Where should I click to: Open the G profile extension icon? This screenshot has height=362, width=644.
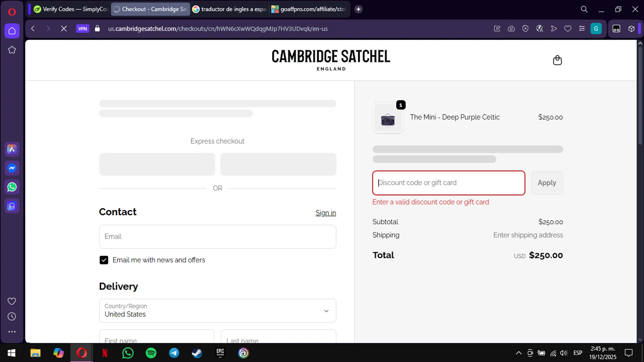coord(596,29)
